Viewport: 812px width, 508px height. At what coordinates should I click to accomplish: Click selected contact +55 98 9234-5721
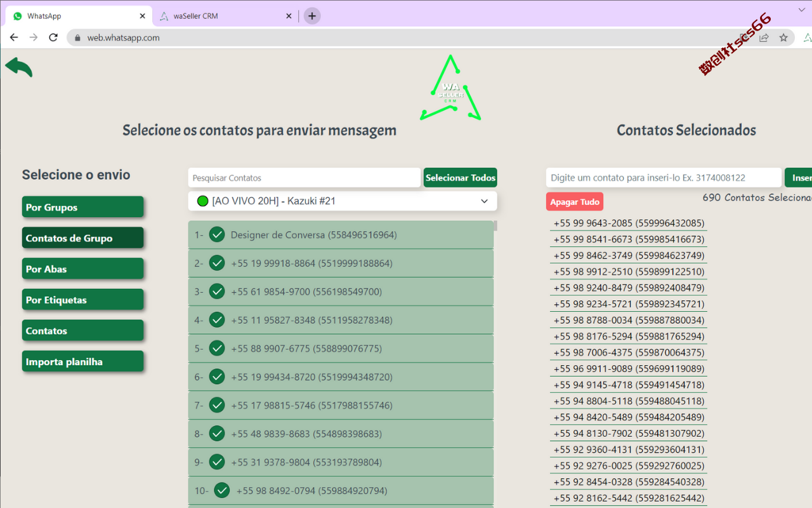(629, 304)
